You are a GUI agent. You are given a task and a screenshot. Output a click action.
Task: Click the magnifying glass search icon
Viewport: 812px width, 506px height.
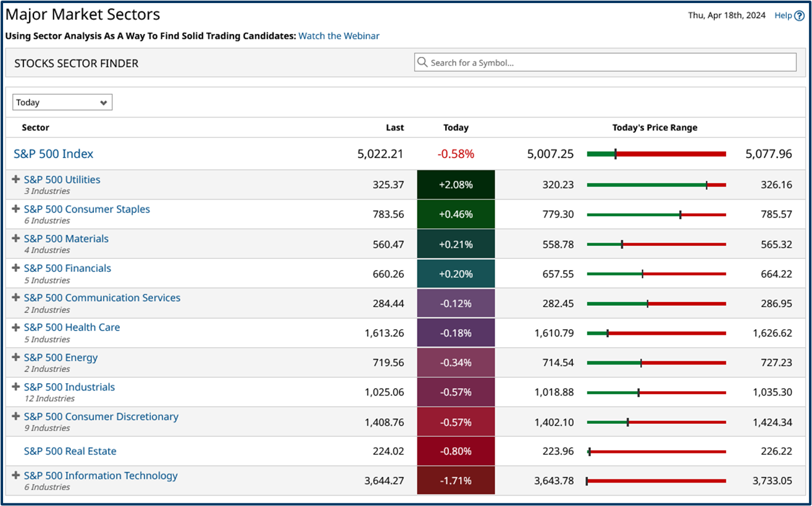pos(422,62)
